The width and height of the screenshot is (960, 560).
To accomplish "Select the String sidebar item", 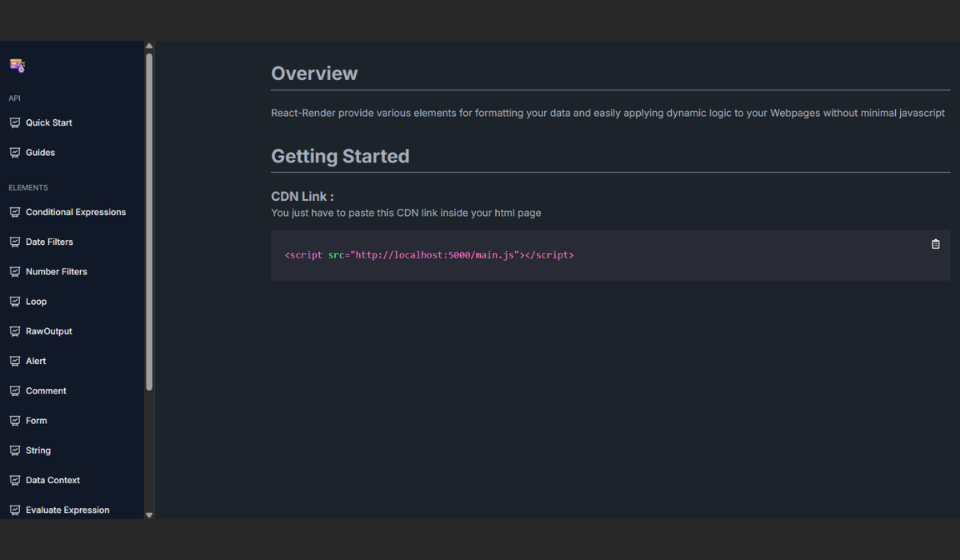I will (x=38, y=450).
